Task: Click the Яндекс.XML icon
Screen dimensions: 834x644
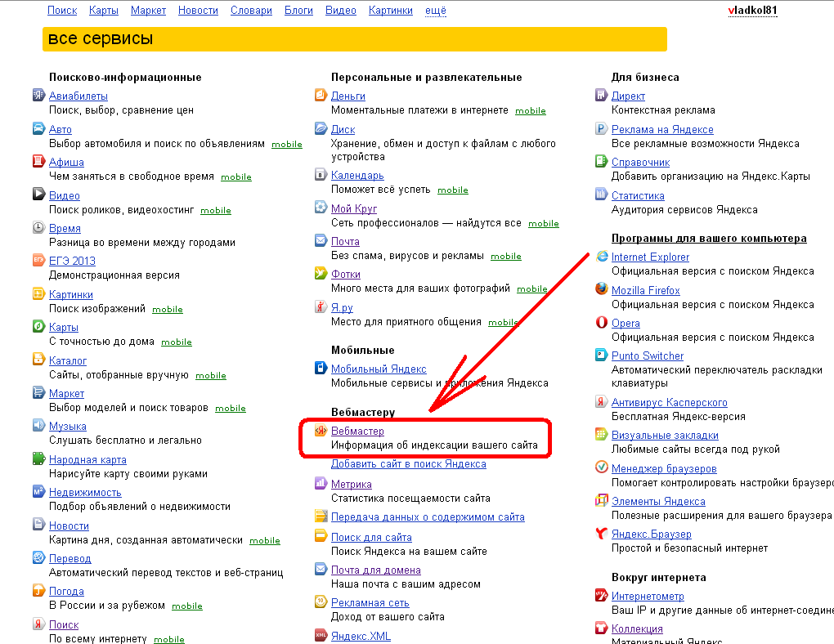Action: [x=321, y=635]
